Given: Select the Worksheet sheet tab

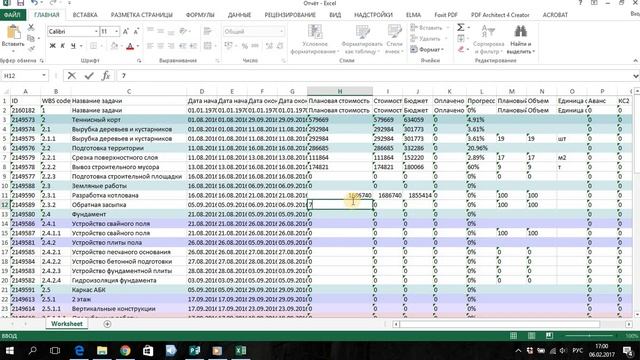Looking at the screenshot, I should (67, 324).
